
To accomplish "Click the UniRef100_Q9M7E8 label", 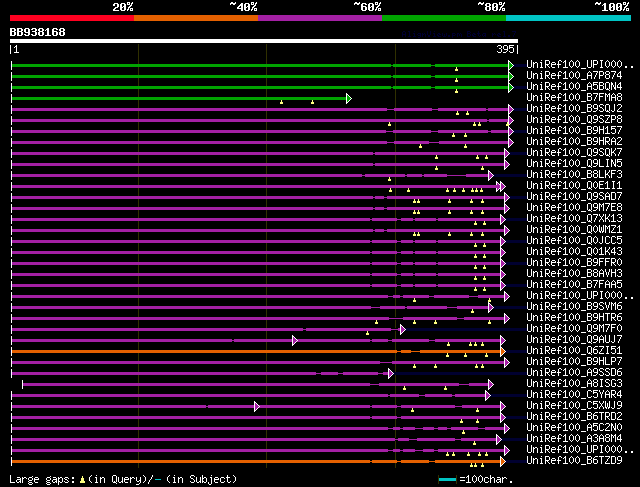I will tap(574, 208).
